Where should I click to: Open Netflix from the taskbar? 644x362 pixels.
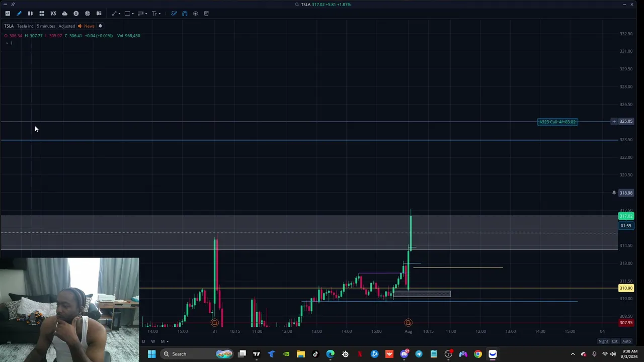click(360, 354)
